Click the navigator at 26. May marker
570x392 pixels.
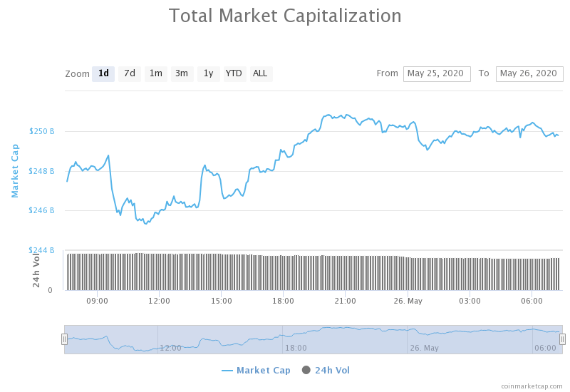point(424,348)
